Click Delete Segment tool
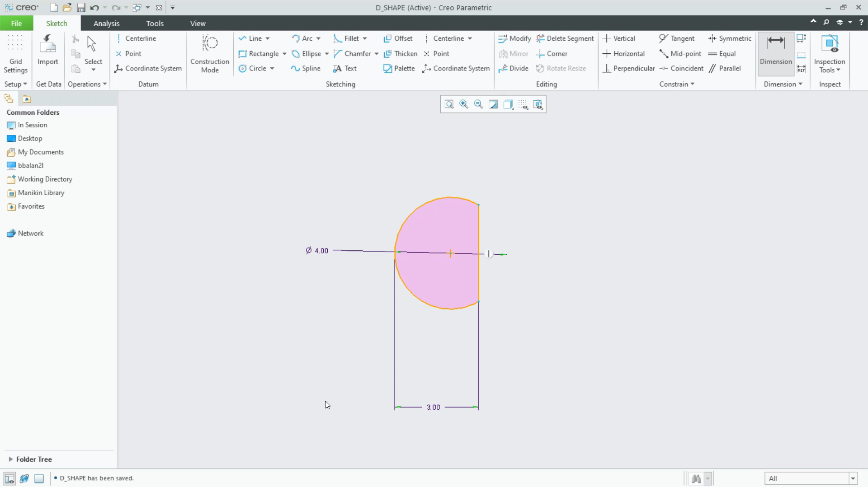Screen dimensions: 868x487 click(x=565, y=38)
